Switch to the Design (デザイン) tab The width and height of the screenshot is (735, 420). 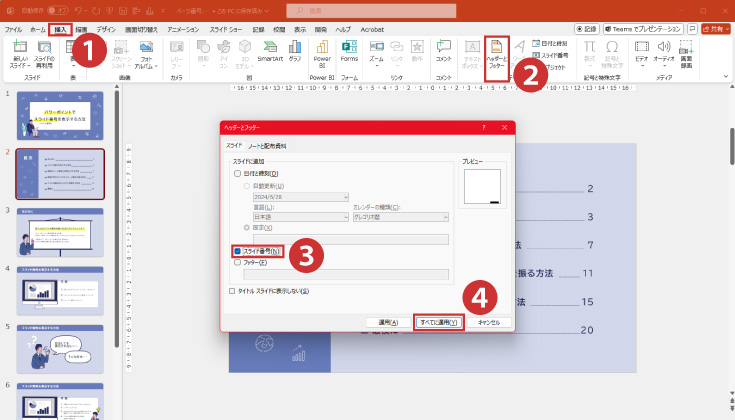pos(106,30)
